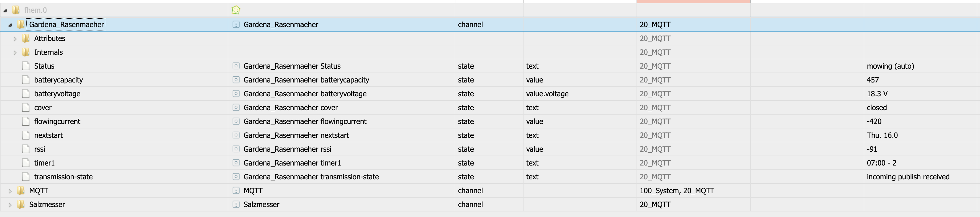Click the -91 rssi value
Screen dimensions: 980x217
872,149
